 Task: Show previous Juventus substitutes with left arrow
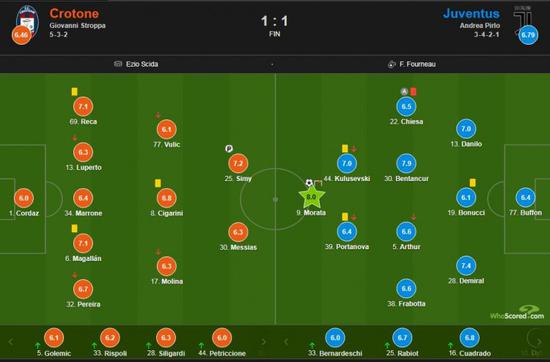click(x=286, y=341)
